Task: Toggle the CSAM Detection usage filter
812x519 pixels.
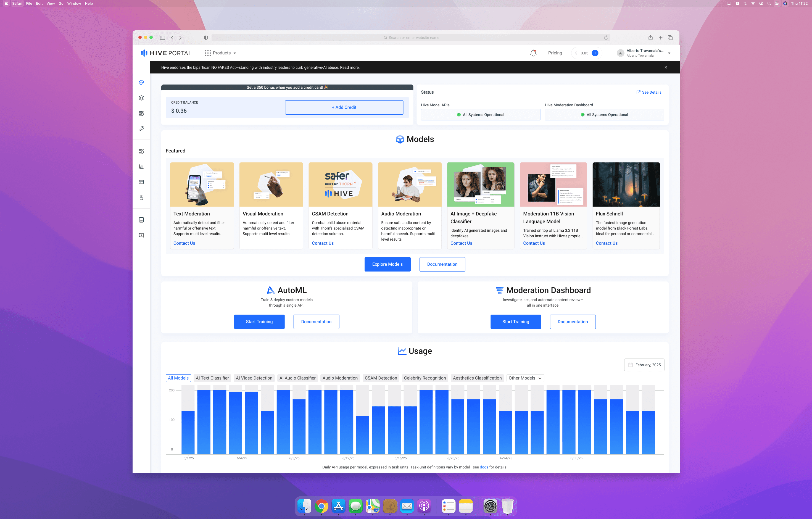Action: pyautogui.click(x=381, y=378)
